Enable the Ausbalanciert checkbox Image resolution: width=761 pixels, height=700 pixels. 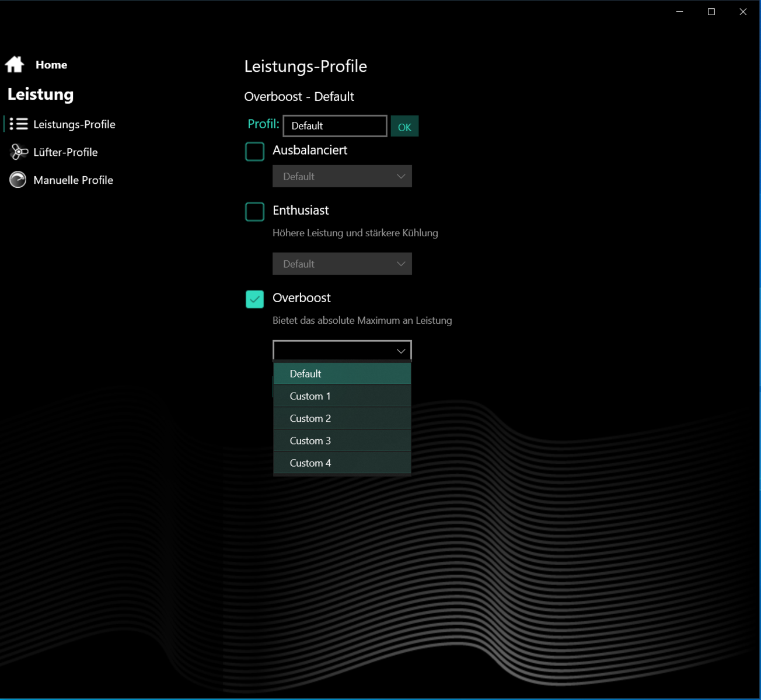pyautogui.click(x=254, y=151)
